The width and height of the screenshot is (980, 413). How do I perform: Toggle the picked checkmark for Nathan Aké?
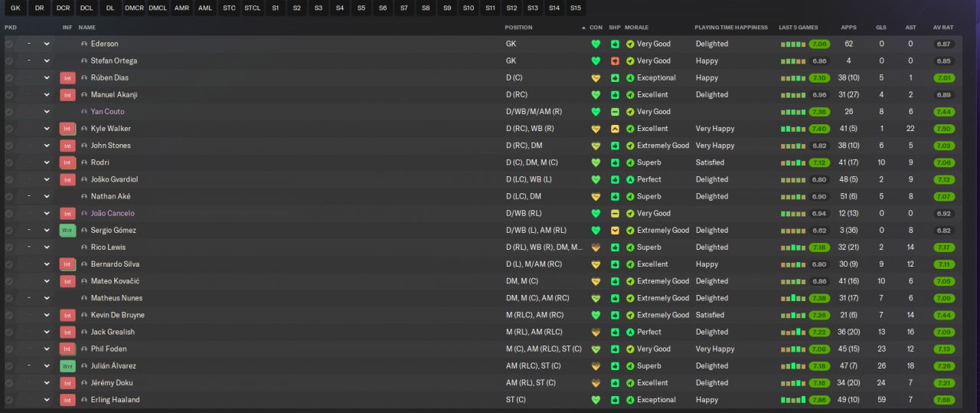click(x=9, y=196)
